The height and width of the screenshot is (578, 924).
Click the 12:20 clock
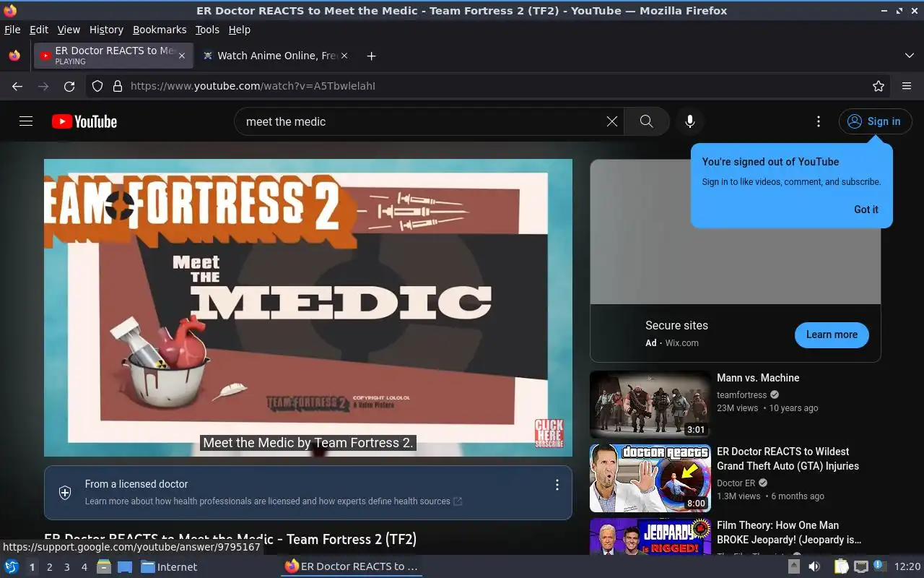tap(907, 567)
